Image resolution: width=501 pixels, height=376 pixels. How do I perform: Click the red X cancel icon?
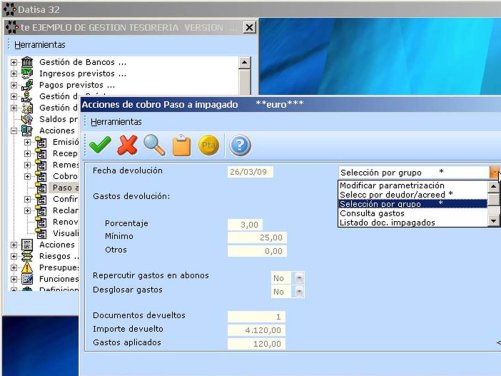tap(127, 145)
